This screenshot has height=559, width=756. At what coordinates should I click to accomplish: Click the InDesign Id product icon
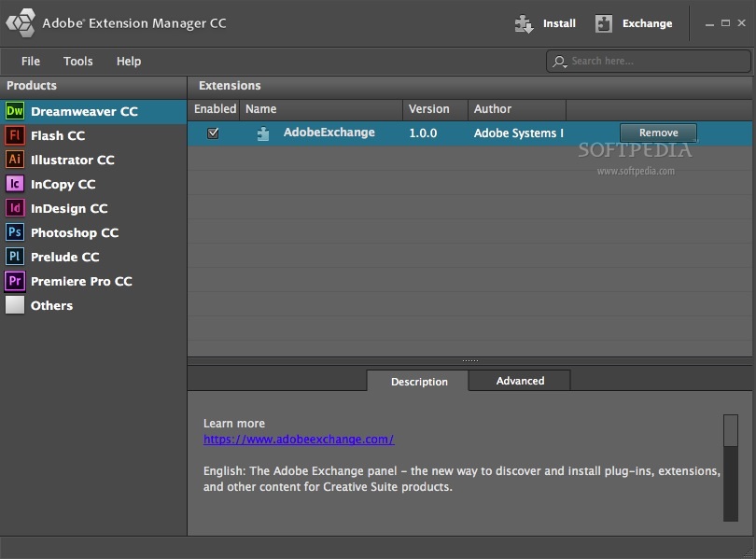click(14, 208)
